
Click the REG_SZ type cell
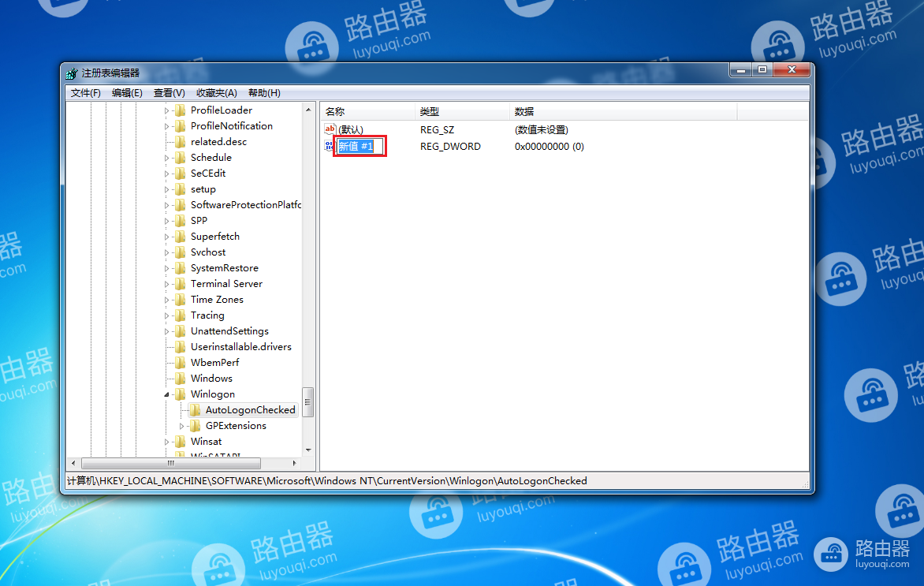(x=437, y=129)
